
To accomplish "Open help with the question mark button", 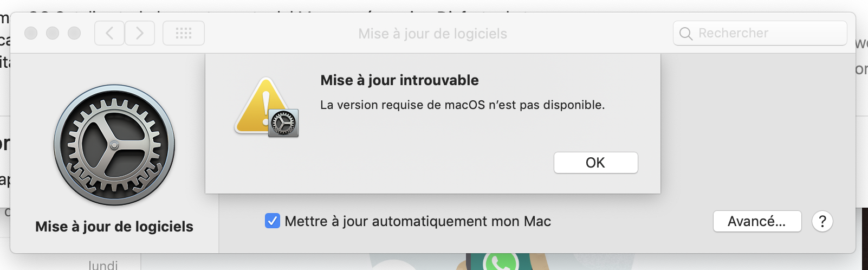I will click(822, 221).
